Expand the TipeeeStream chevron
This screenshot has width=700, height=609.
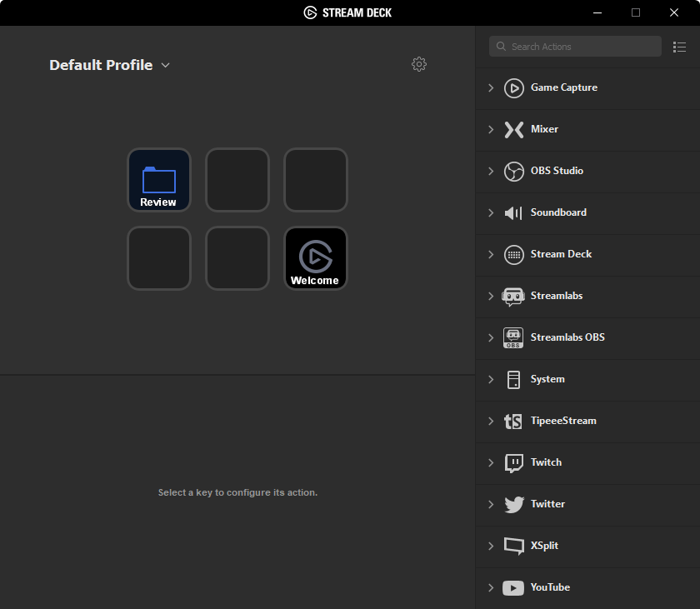tap(491, 422)
